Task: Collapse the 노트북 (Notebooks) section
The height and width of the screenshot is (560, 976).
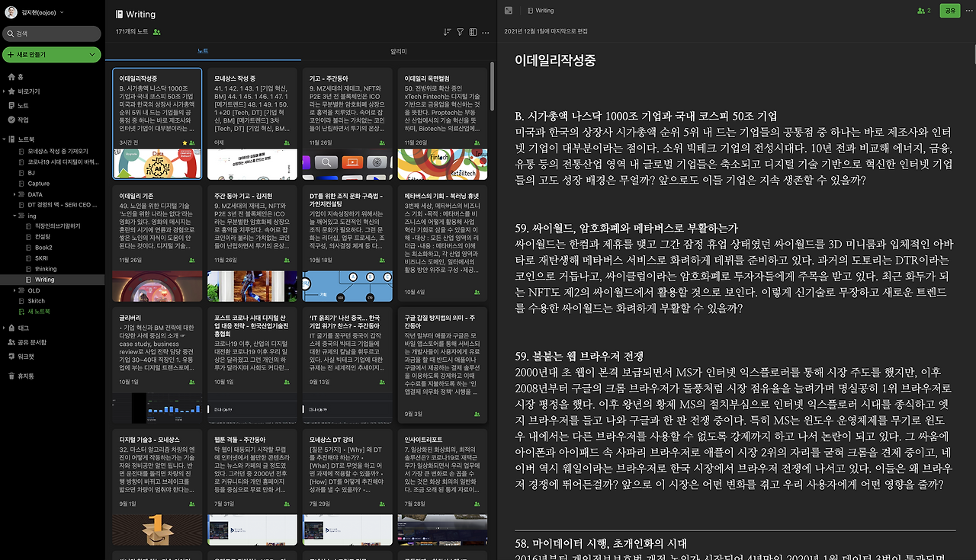Action: click(4, 139)
